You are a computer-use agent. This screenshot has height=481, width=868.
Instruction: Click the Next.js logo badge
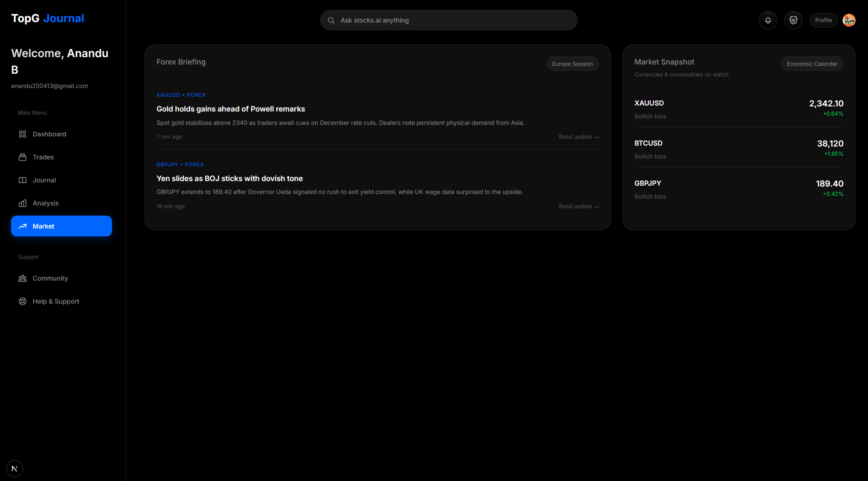click(x=15, y=469)
